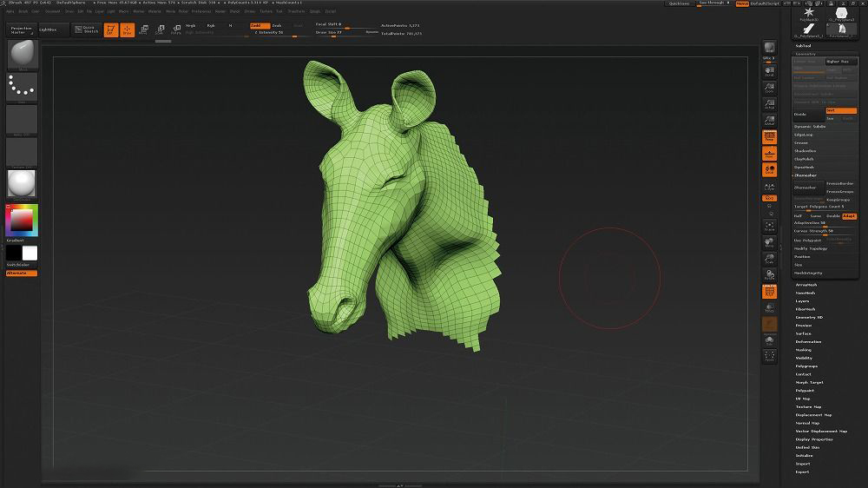868x488 pixels.
Task: Toggle the Persp perspective button
Action: (769, 136)
